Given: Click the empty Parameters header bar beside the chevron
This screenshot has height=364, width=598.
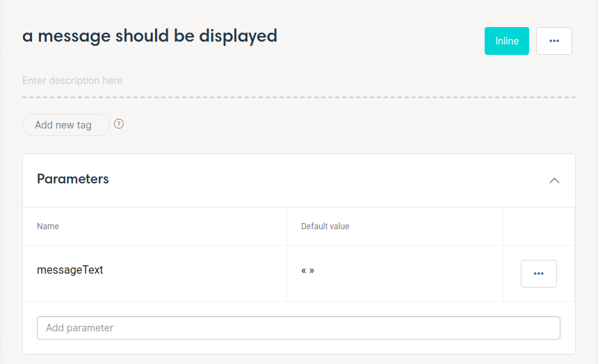Looking at the screenshot, I should [328, 181].
